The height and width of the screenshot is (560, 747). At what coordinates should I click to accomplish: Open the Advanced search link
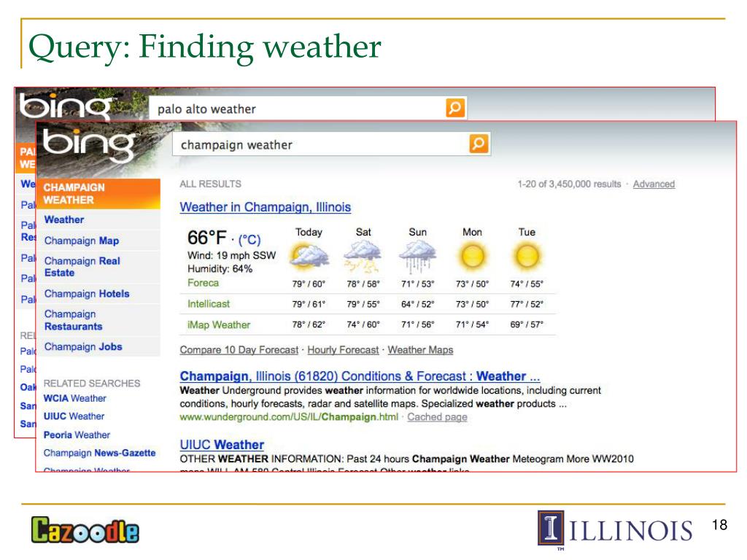(654, 184)
